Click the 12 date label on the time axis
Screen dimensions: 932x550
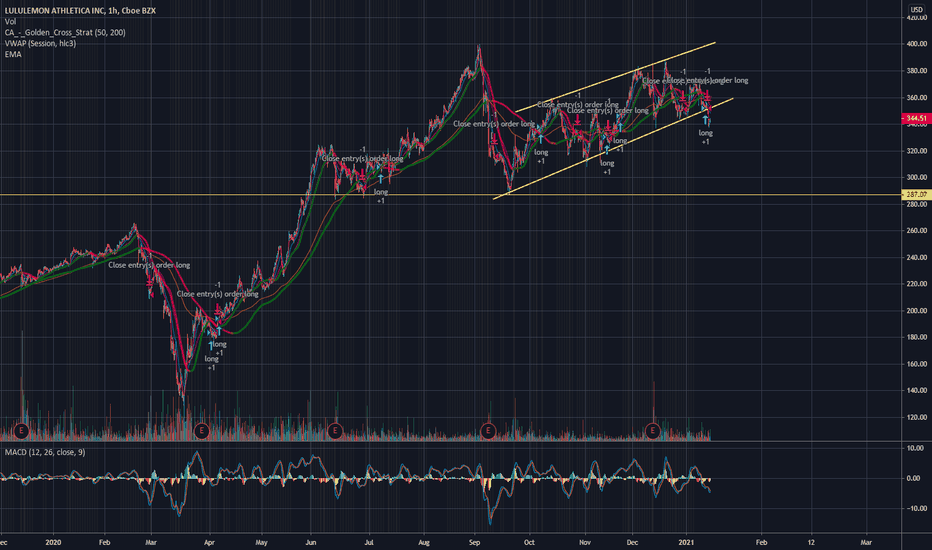tap(811, 542)
